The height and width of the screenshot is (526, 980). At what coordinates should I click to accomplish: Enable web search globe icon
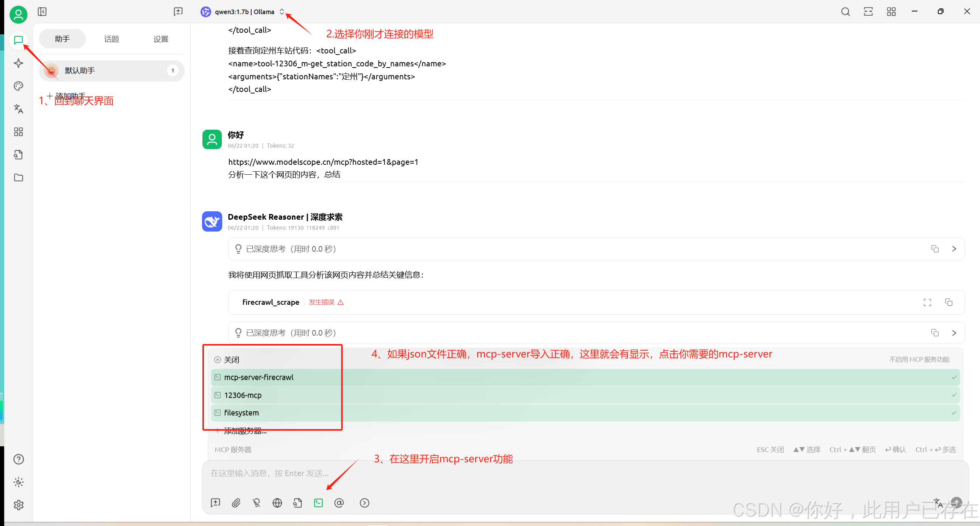[277, 503]
